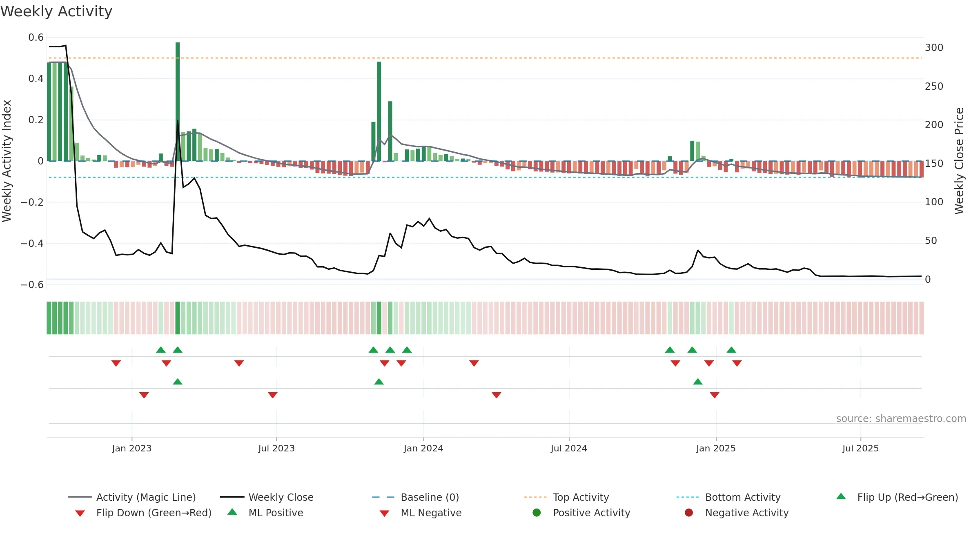Toggle the Bottom Activity legend entry
Viewport: 980px width, 551px height.
click(x=728, y=497)
